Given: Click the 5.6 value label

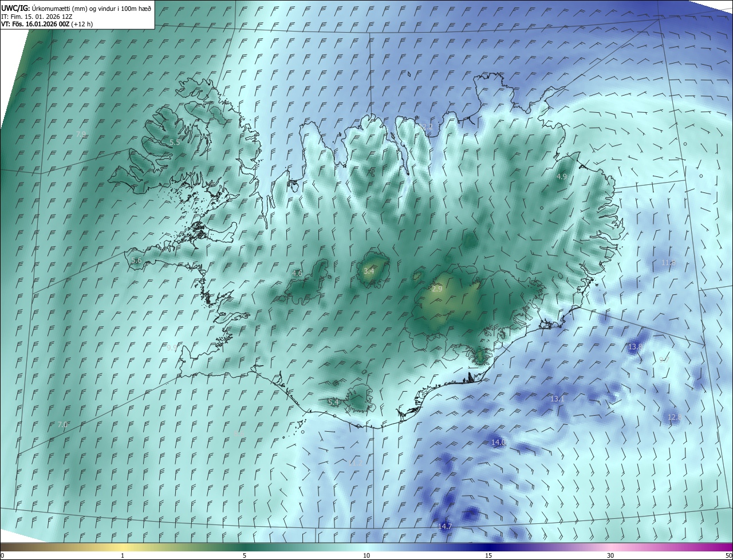Looking at the screenshot, I should pyautogui.click(x=136, y=261).
